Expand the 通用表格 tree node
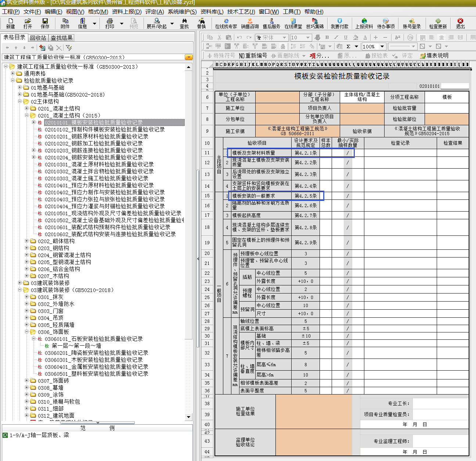 13,73
